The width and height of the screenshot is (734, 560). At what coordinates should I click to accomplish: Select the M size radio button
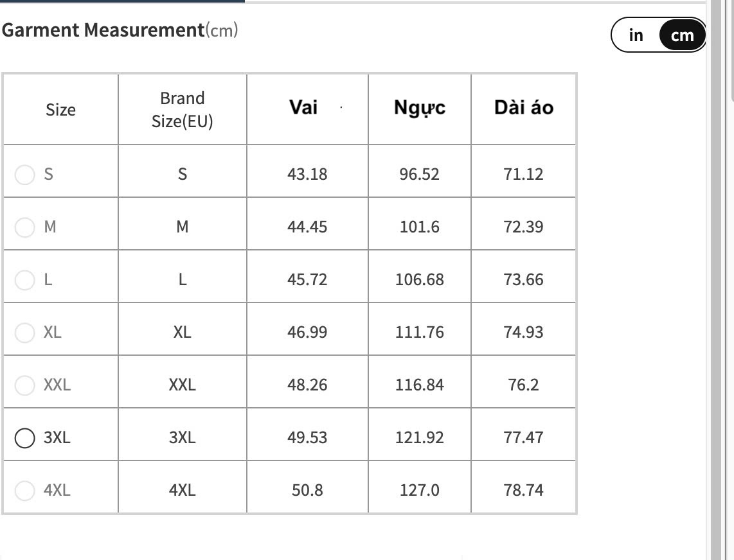pyautogui.click(x=24, y=227)
